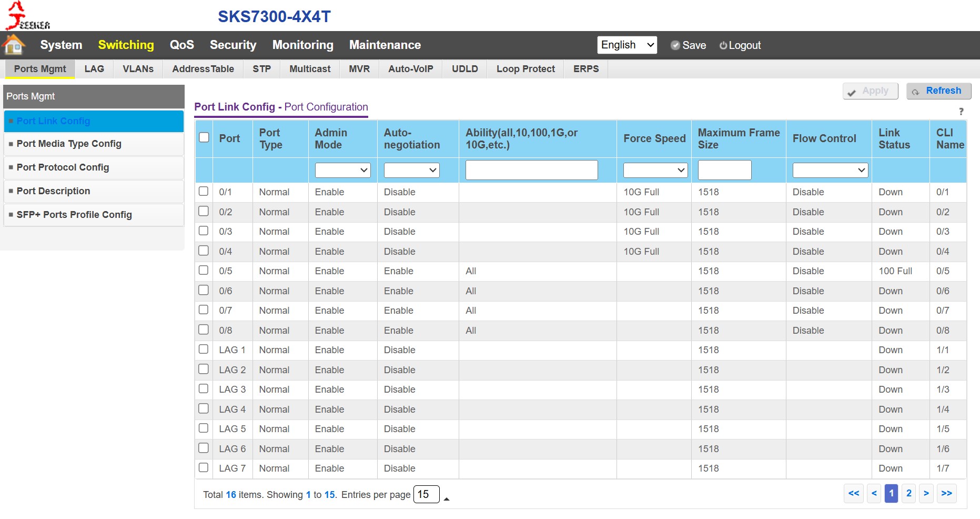Open Port Description page
The width and height of the screenshot is (980, 519).
(x=94, y=191)
